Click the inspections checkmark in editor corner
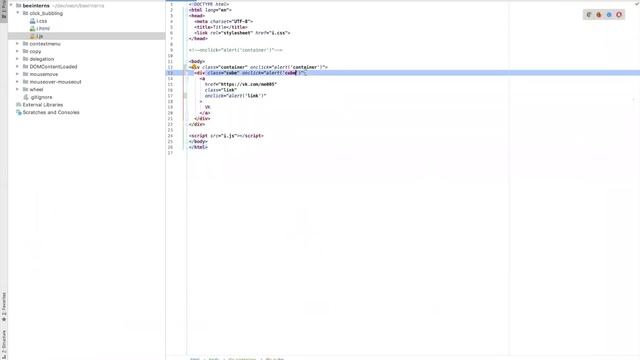 tap(636, 3)
